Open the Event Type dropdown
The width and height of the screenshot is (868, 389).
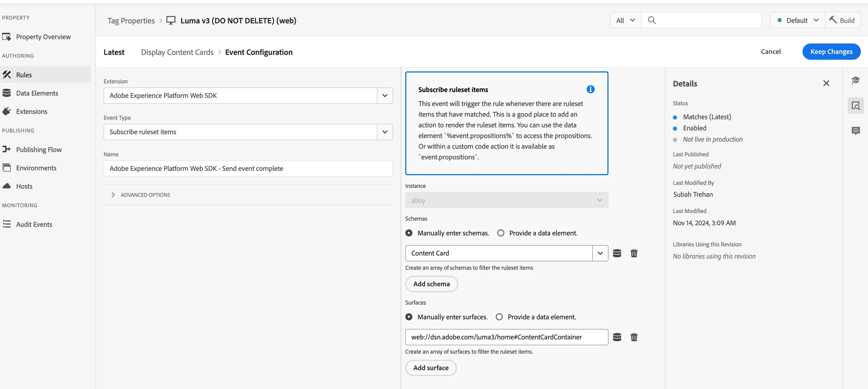[x=385, y=132]
